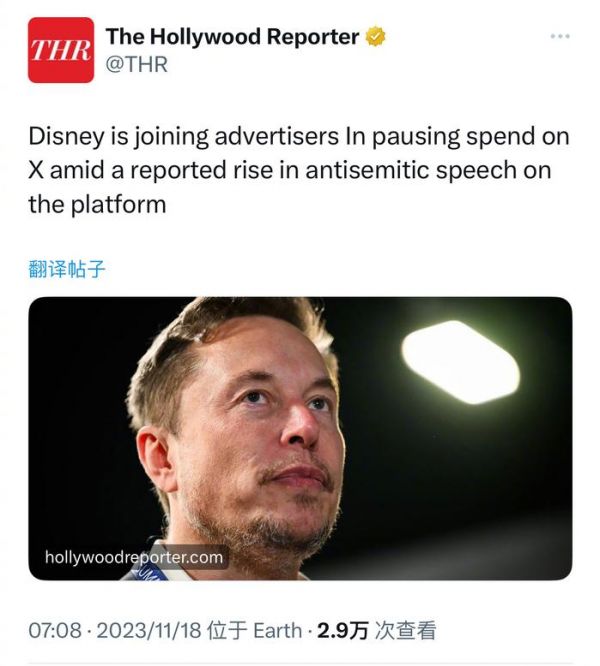Click the gold verified badge
This screenshot has width=600, height=666.
click(x=375, y=37)
